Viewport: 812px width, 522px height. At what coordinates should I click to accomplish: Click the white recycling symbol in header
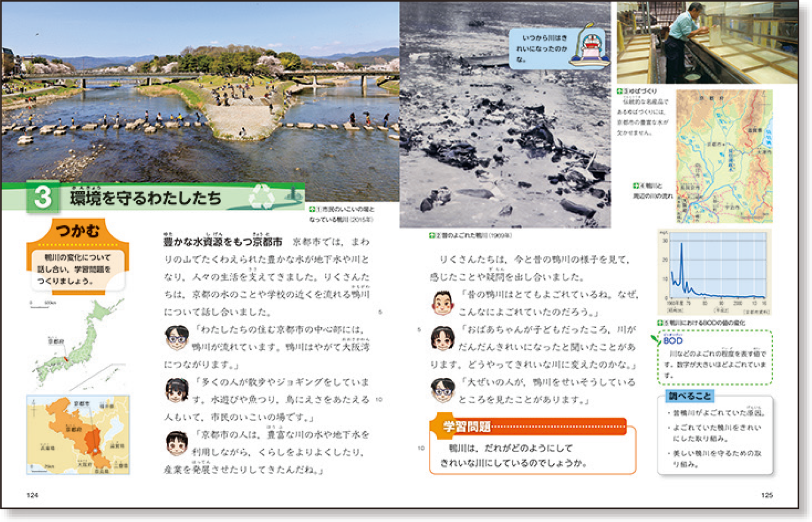click(x=262, y=197)
